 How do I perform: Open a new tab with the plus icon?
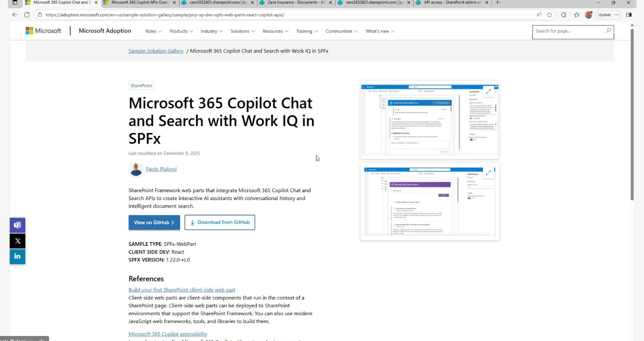click(497, 3)
